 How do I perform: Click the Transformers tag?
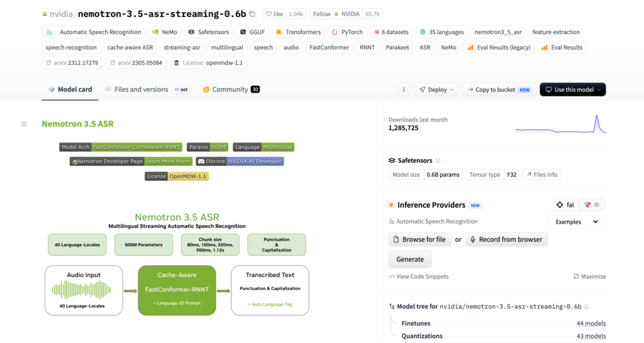pos(298,32)
